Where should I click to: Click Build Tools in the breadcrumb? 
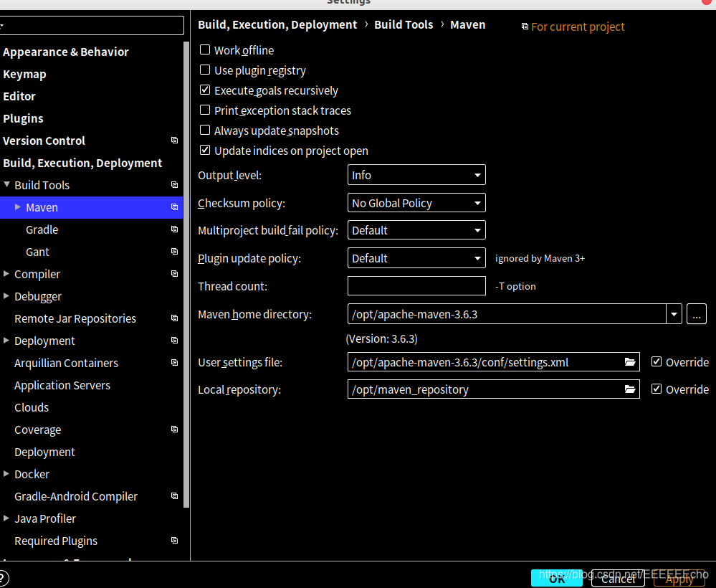(404, 24)
